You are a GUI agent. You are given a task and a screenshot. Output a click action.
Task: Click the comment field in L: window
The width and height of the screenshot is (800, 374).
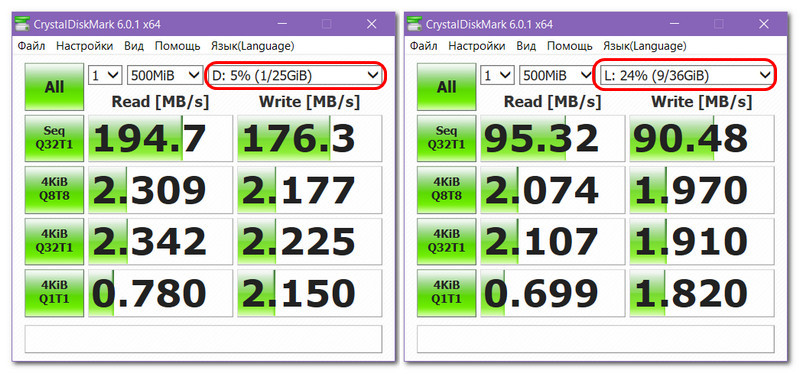tap(595, 339)
